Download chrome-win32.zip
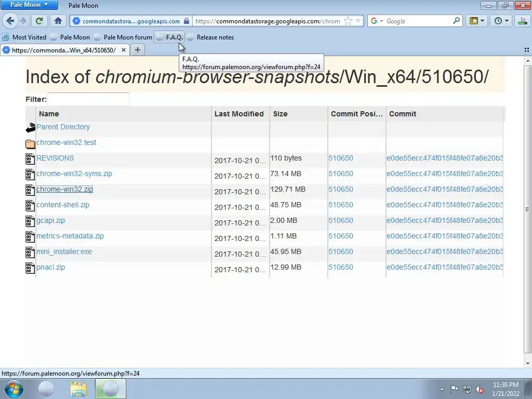Screen dimensions: 532x399 (x=64, y=189)
